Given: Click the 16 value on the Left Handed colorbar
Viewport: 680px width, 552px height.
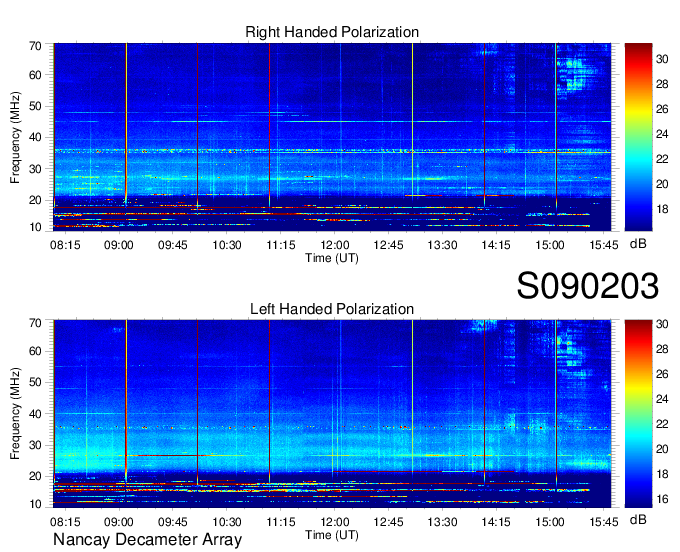Looking at the screenshot, I should [x=662, y=499].
